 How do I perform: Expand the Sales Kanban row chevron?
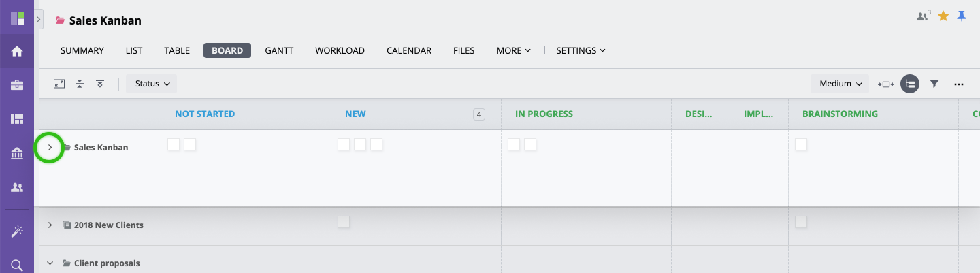point(50,147)
